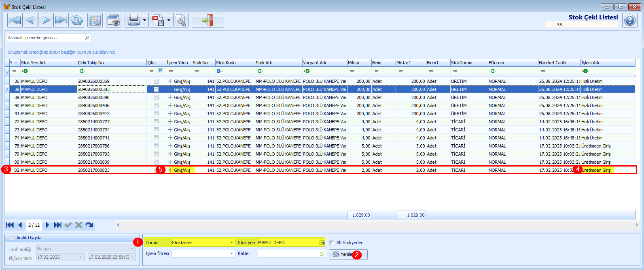Screen dimensions: 644x270
Task: Expand the Durum dropdown showing Stoktakiler
Action: (232, 243)
